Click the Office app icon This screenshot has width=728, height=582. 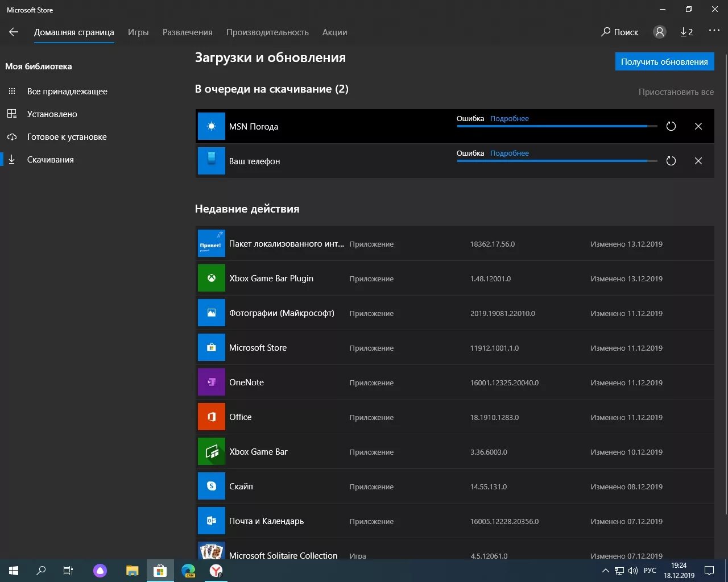[212, 417]
